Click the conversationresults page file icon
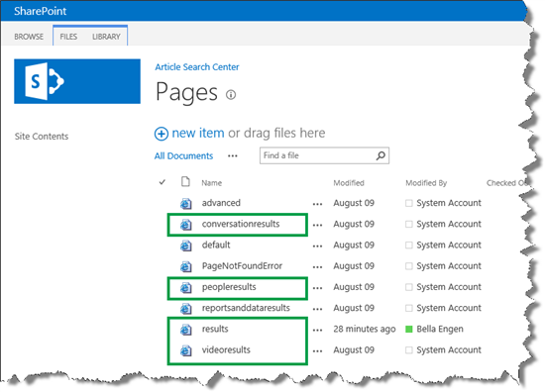Image resolution: width=545 pixels, height=392 pixels. (x=186, y=225)
